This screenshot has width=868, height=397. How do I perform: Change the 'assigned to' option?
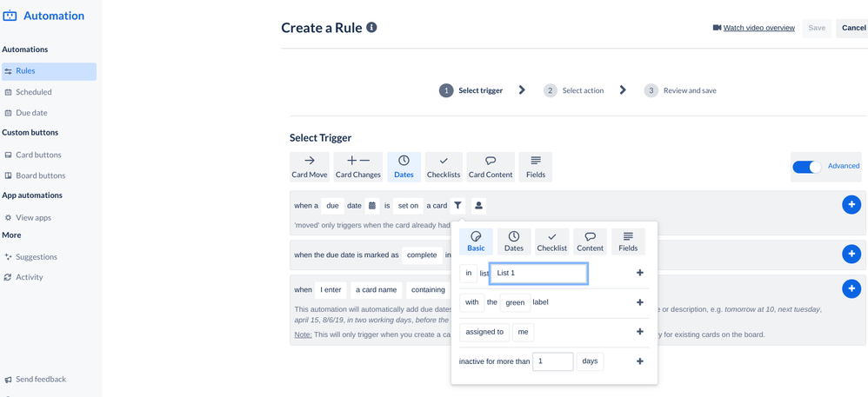[x=484, y=333]
